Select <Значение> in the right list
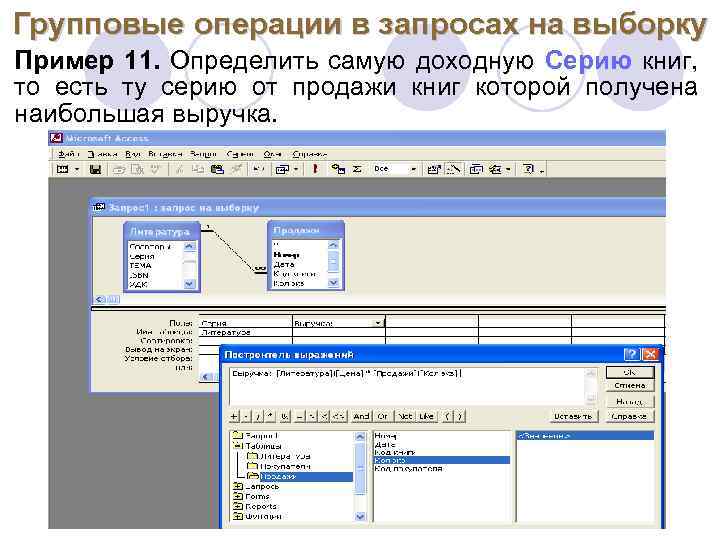The width and height of the screenshot is (720, 540). coord(585,436)
